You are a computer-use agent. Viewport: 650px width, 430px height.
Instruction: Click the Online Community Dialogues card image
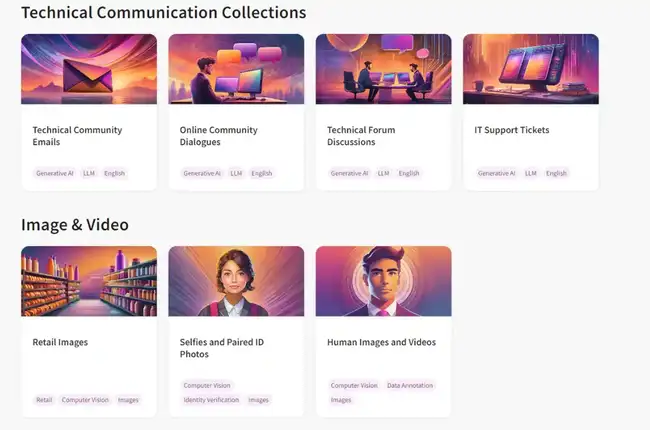(236, 69)
